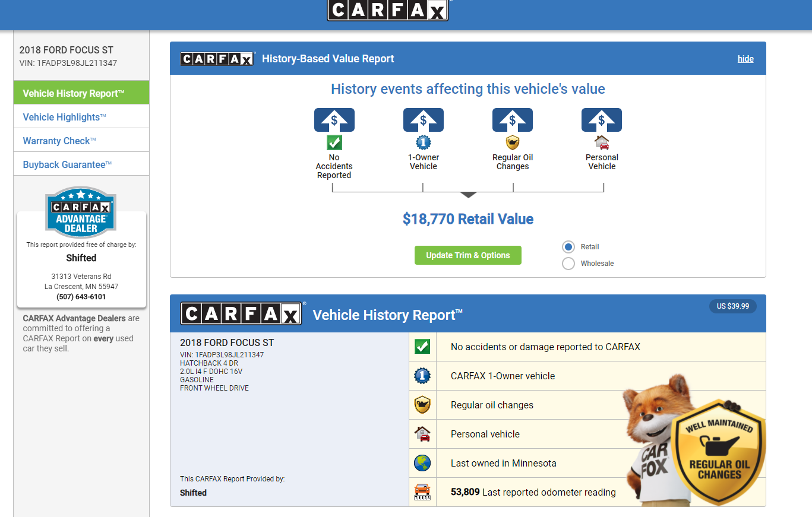
Task: Open the Vehicle History Report tab
Action: click(81, 93)
